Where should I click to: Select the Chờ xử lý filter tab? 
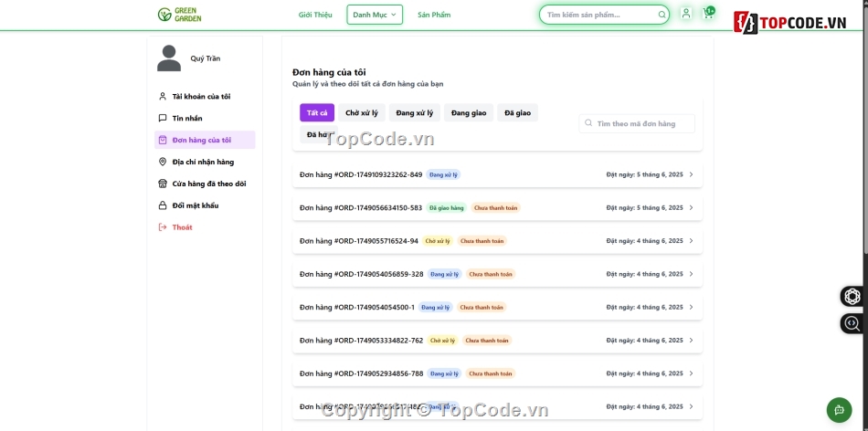coord(362,113)
